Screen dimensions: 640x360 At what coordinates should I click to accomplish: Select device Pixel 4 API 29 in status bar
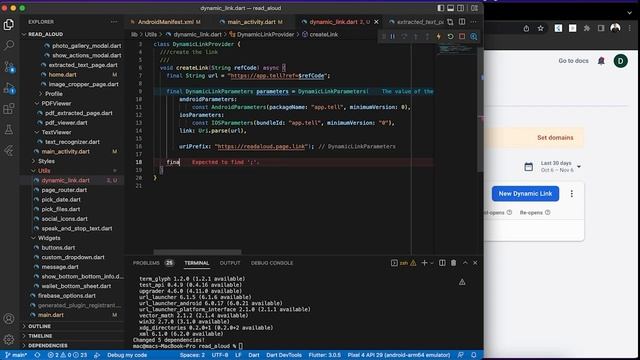point(399,355)
